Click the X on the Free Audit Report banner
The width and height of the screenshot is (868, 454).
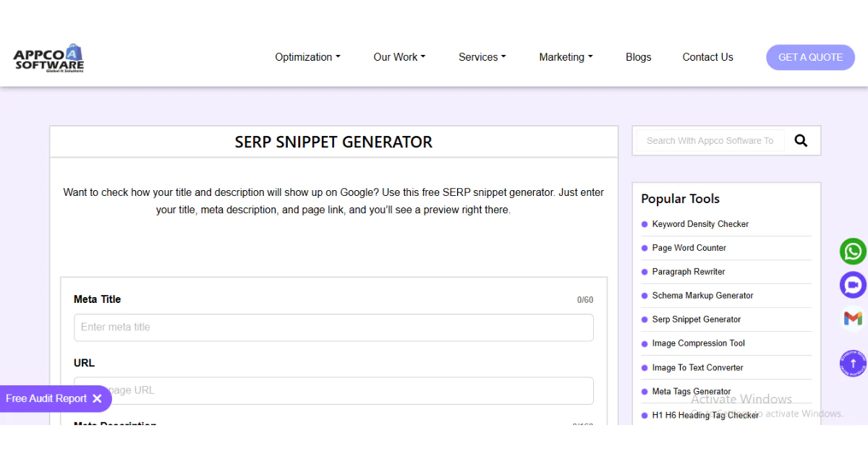pos(98,398)
